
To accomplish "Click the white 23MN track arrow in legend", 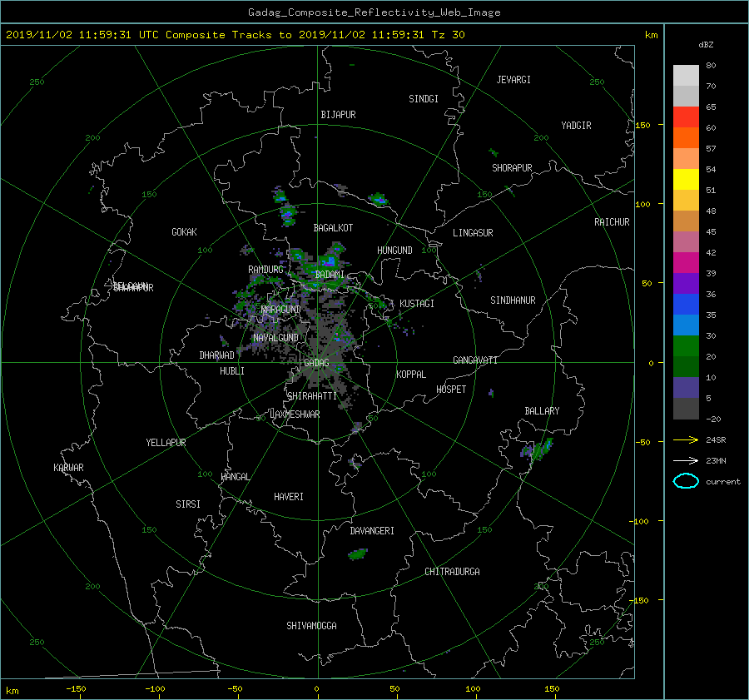I will (x=686, y=460).
